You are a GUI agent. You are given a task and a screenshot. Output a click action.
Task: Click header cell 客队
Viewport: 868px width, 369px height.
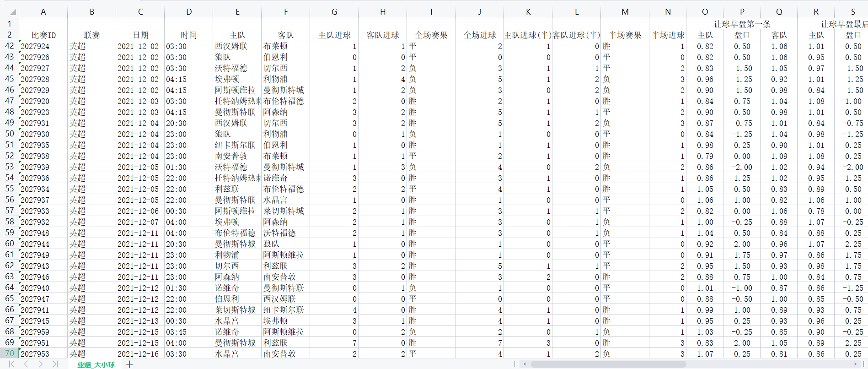pos(286,35)
